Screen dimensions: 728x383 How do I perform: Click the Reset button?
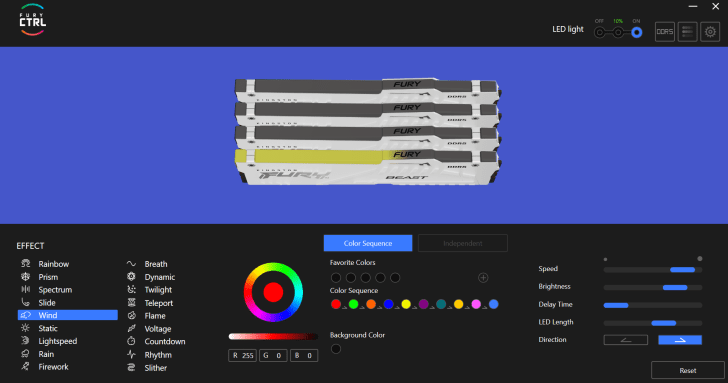pos(688,370)
